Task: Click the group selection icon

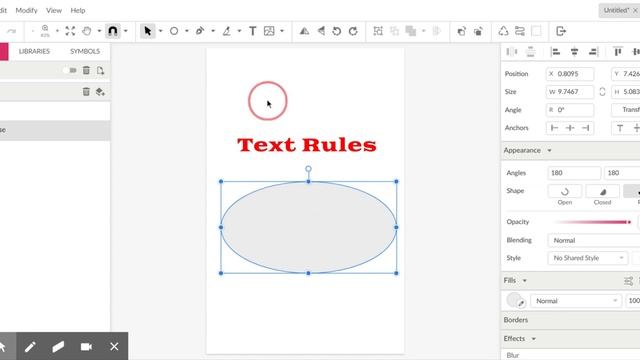Action: point(378,31)
